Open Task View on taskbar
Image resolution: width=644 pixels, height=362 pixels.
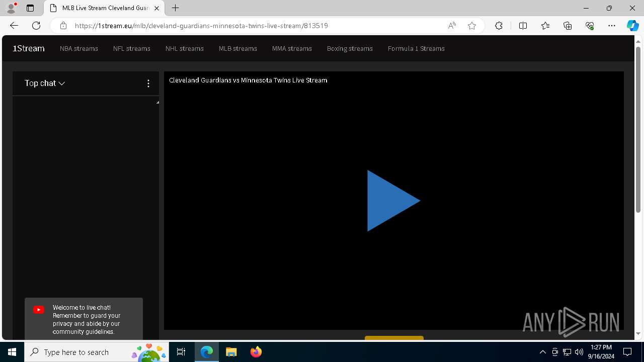[181, 352]
